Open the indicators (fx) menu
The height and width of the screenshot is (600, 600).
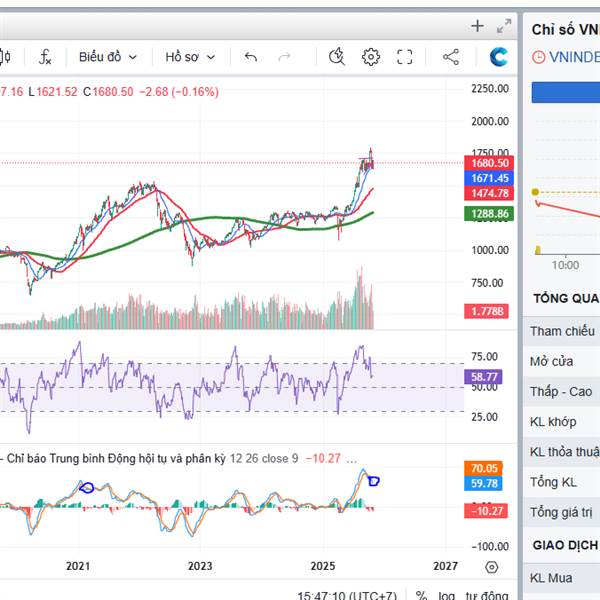pos(45,57)
